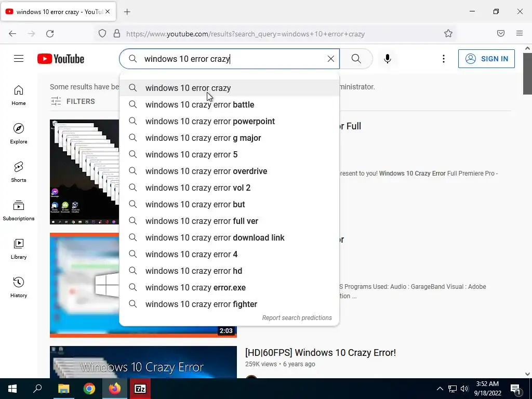
Task: Open the taskbar clock and date
Action: (487, 389)
